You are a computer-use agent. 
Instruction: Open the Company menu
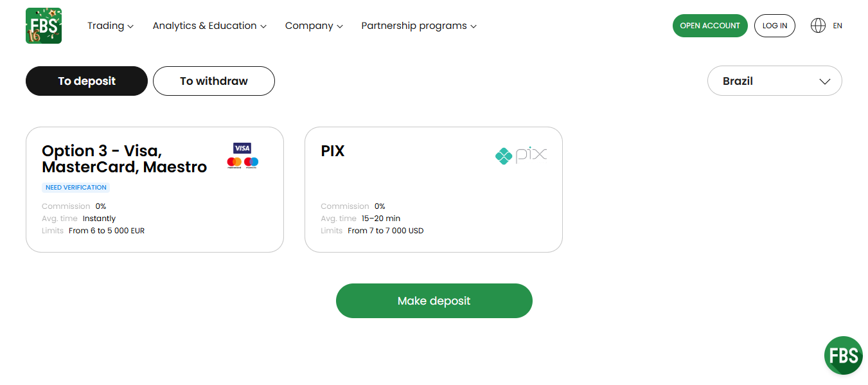pyautogui.click(x=314, y=26)
